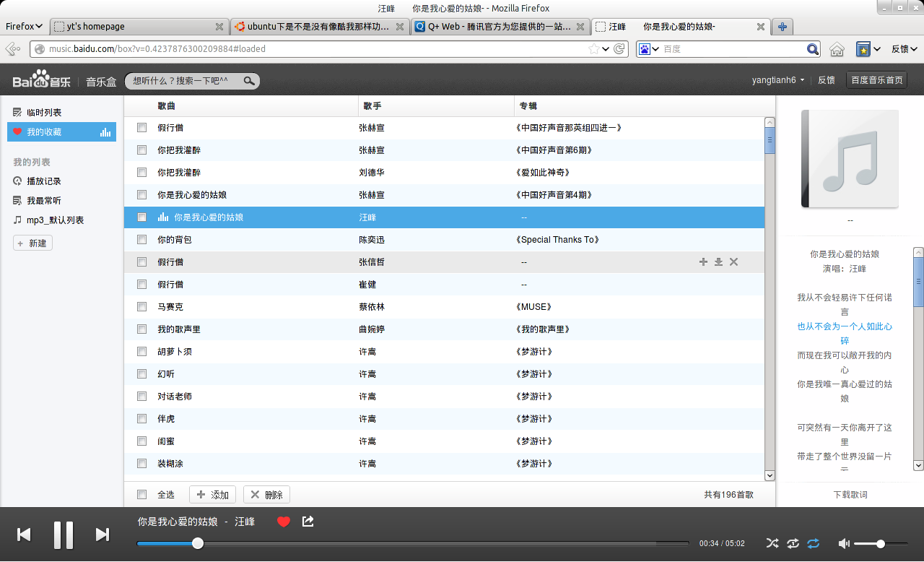This screenshot has width=924, height=562.
Task: Check the box for 你的背包
Action: (x=141, y=239)
